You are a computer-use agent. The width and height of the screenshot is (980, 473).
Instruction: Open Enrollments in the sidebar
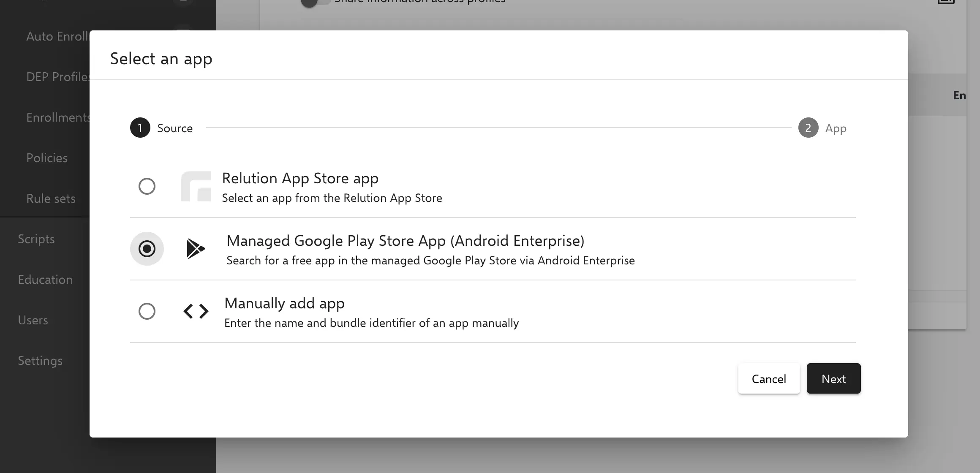(x=58, y=117)
